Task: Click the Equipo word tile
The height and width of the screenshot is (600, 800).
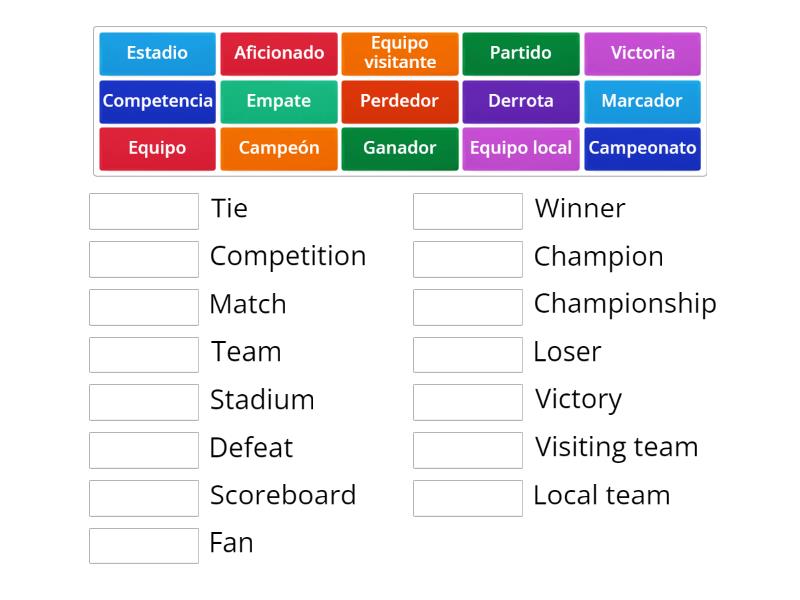Action: (157, 148)
